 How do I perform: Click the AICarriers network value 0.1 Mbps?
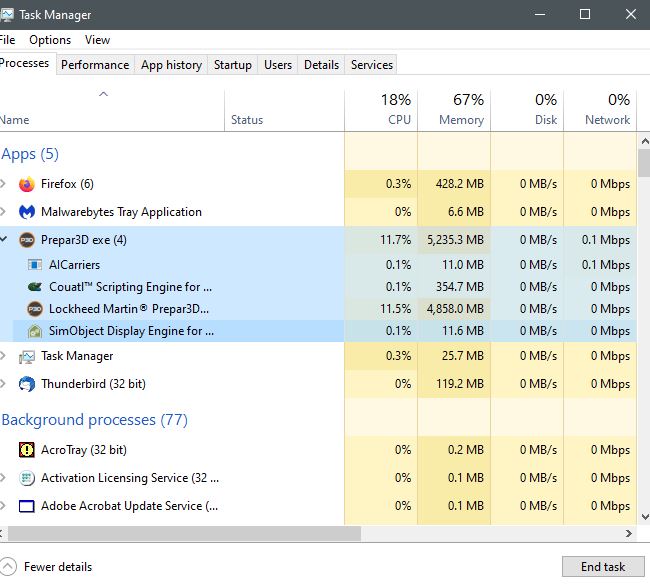606,264
